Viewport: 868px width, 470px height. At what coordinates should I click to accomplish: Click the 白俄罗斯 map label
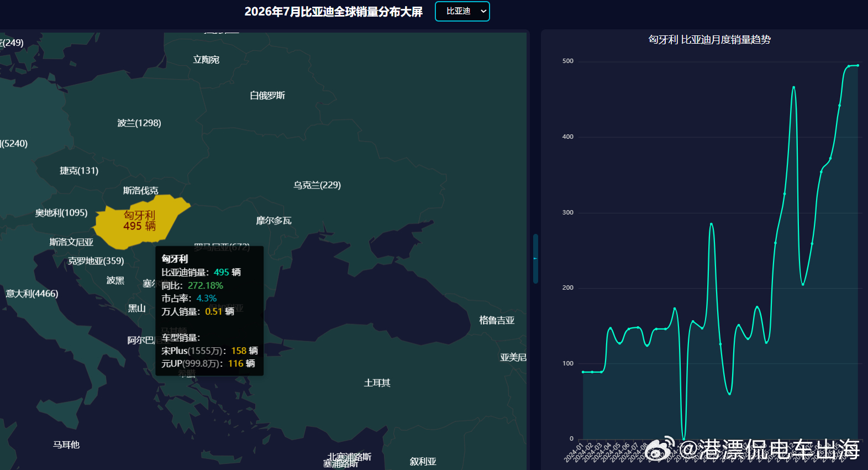click(x=267, y=96)
